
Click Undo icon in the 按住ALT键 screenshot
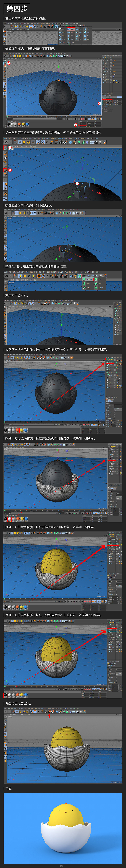(6, 276)
